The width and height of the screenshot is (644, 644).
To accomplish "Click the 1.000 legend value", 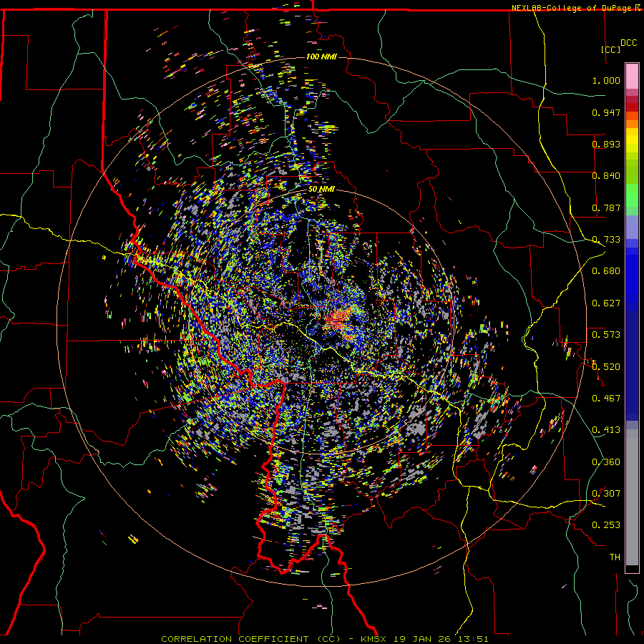I will click(x=606, y=80).
